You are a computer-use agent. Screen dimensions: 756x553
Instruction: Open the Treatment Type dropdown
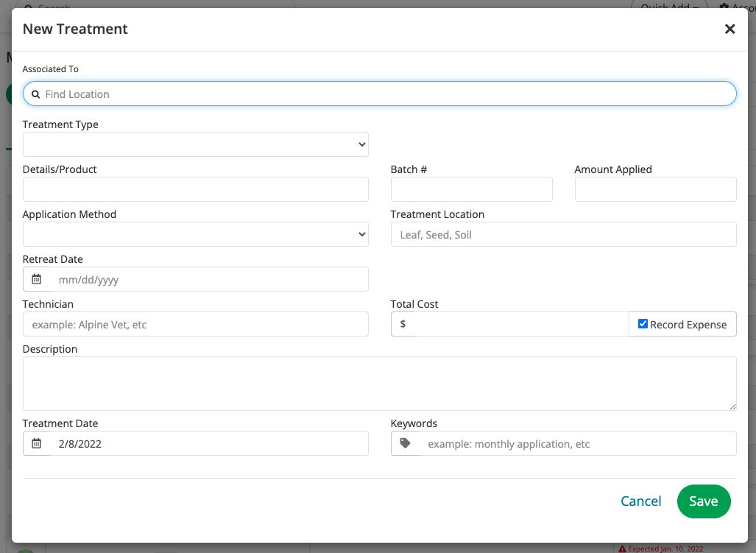tap(196, 144)
